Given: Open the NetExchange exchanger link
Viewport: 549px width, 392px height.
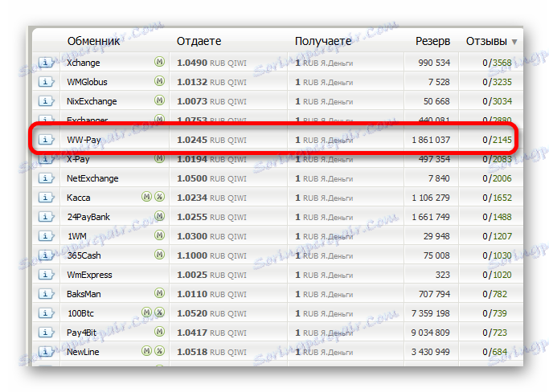Looking at the screenshot, I should pos(92,178).
